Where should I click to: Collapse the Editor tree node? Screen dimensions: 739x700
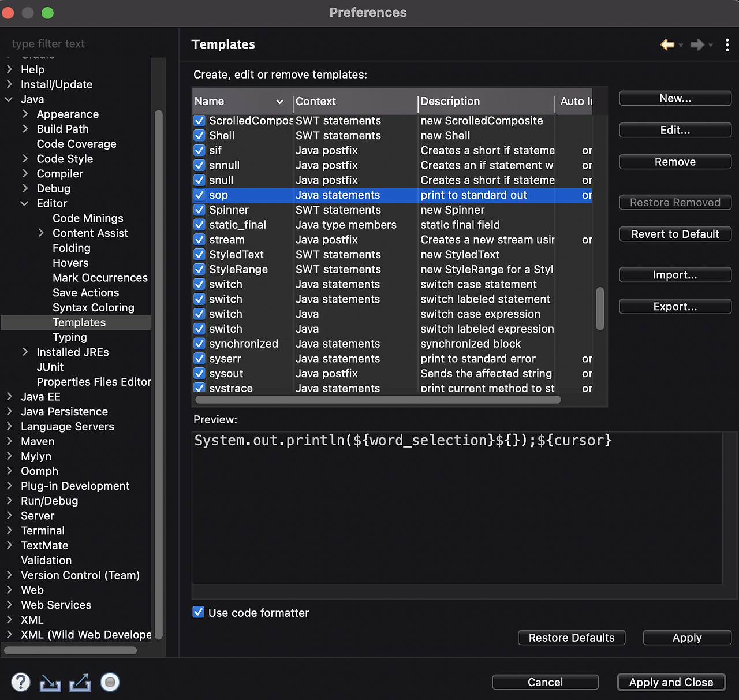point(24,203)
